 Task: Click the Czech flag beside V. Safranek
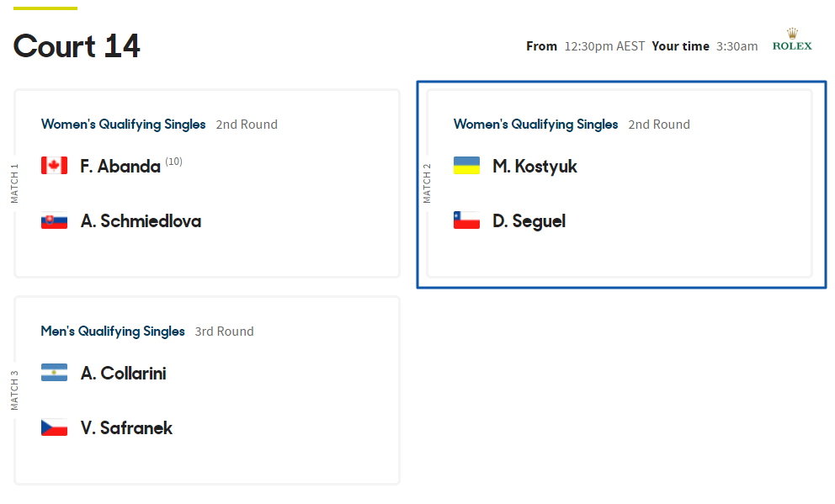54,427
